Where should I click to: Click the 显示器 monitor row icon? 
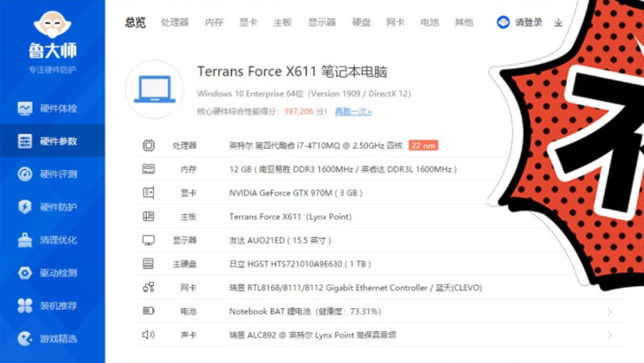(x=149, y=240)
